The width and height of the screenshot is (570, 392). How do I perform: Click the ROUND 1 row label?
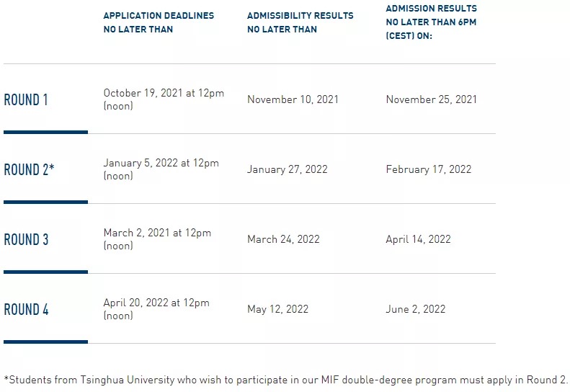pos(26,99)
